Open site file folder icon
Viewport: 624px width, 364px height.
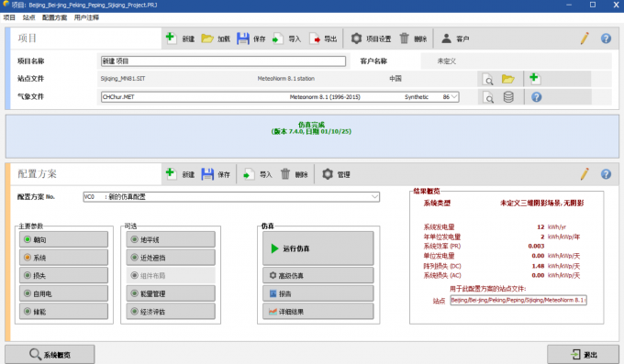(x=507, y=79)
